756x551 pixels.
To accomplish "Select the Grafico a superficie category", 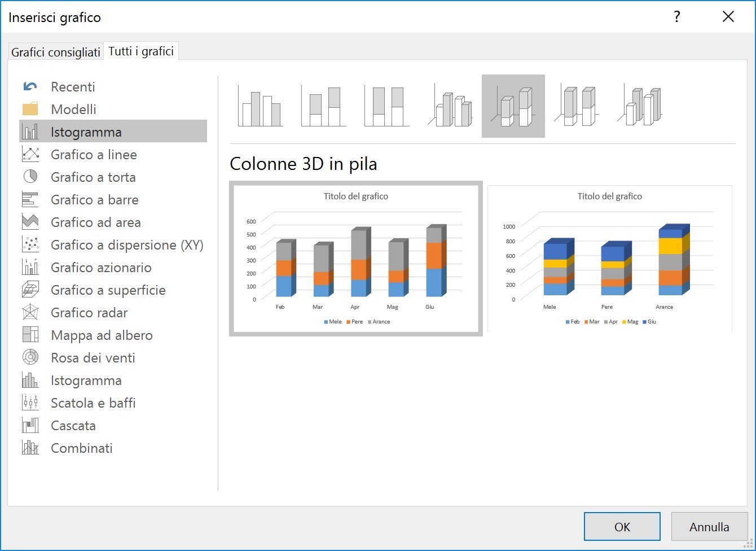I will tap(113, 290).
